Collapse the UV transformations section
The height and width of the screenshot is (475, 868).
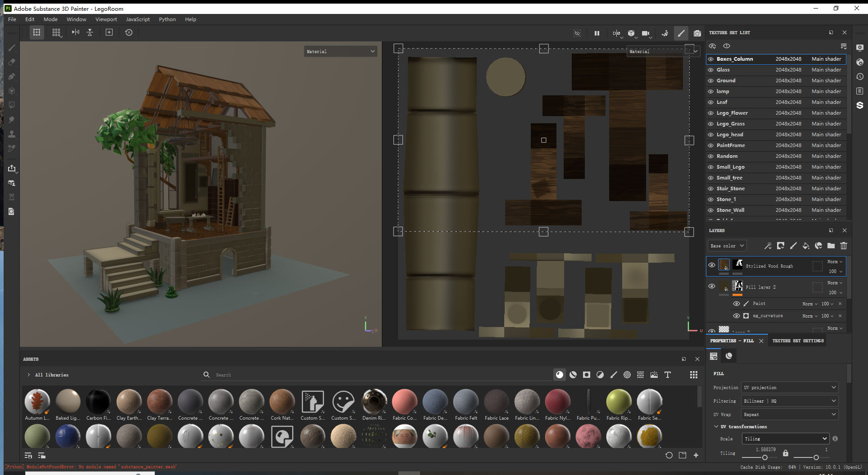click(x=716, y=426)
